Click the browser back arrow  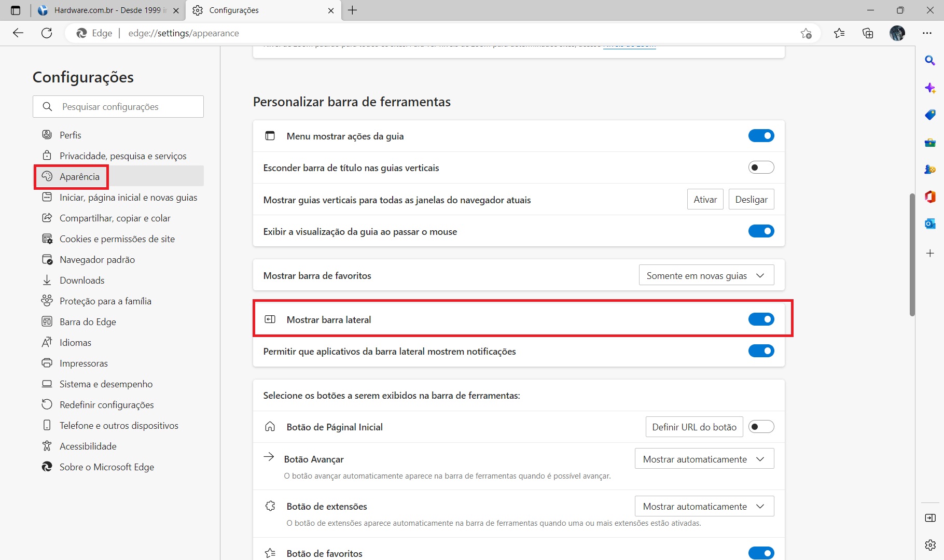pyautogui.click(x=18, y=33)
